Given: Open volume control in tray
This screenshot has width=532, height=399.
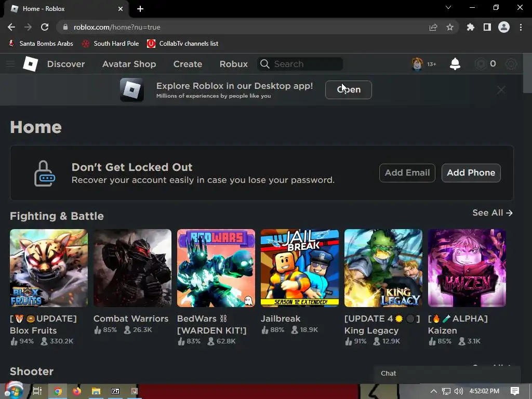Looking at the screenshot, I should pyautogui.click(x=459, y=391).
